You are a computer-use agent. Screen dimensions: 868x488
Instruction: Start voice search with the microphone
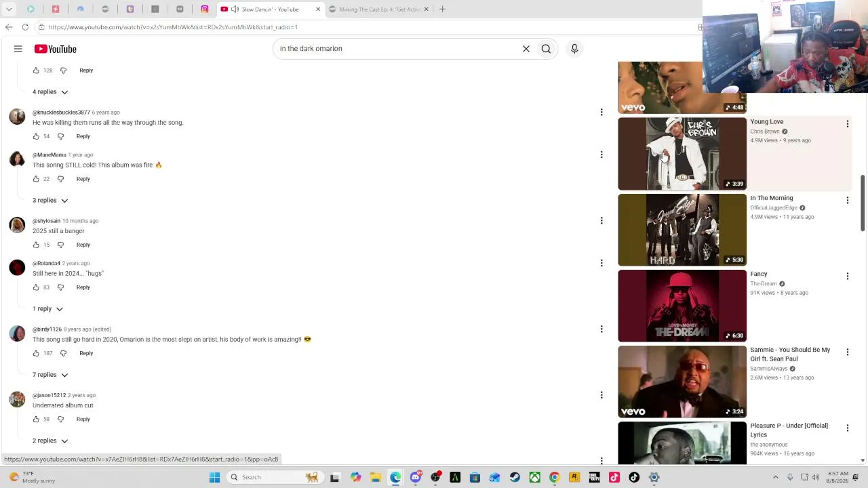(574, 49)
